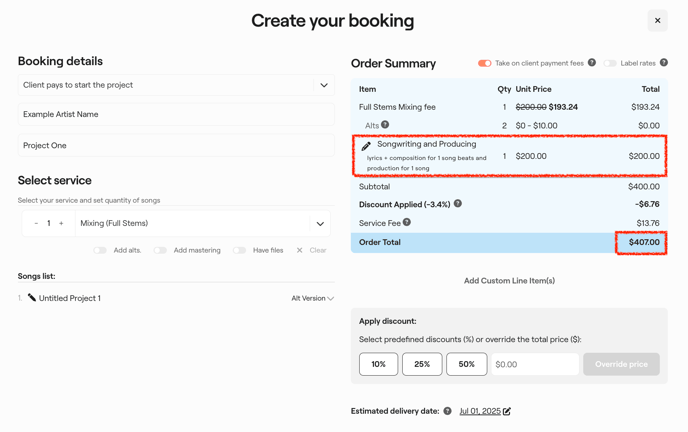688x432 pixels.
Task: Click the Service Fee help icon
Action: click(407, 222)
